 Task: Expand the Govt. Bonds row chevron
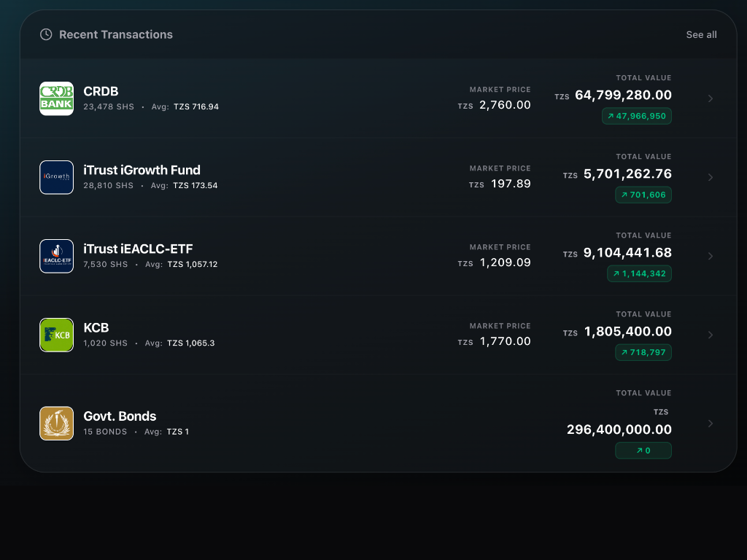coord(711,424)
